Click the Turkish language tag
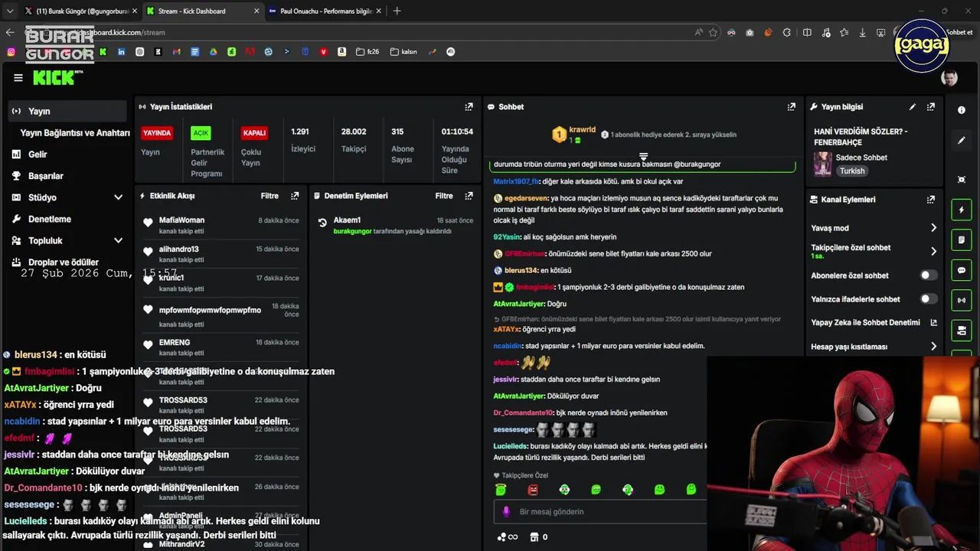 tap(852, 171)
